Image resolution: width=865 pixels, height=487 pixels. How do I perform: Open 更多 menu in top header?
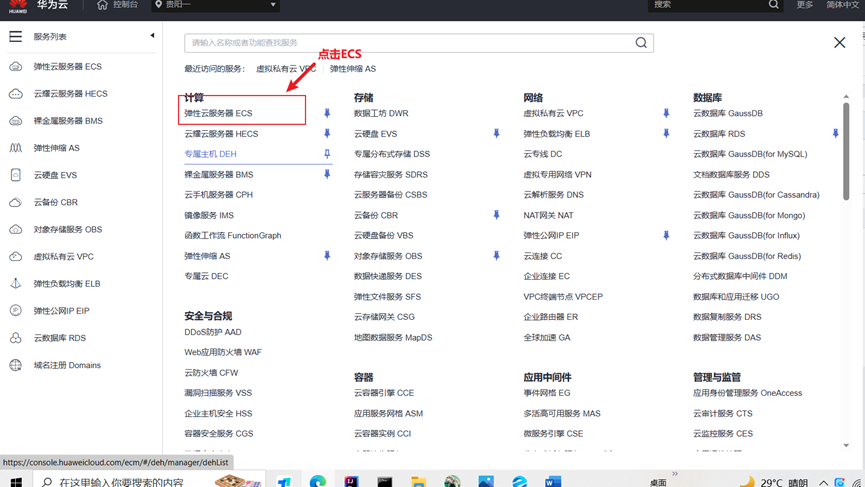(805, 4)
